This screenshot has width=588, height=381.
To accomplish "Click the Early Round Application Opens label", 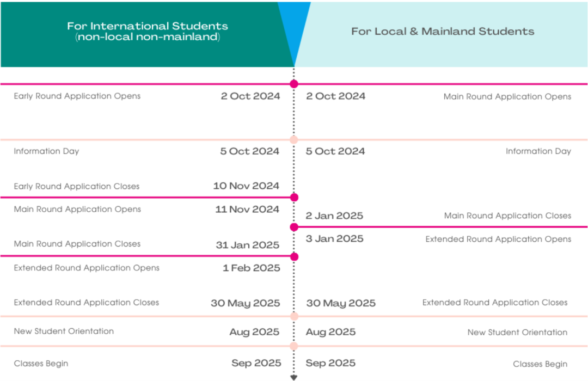I will (x=77, y=96).
